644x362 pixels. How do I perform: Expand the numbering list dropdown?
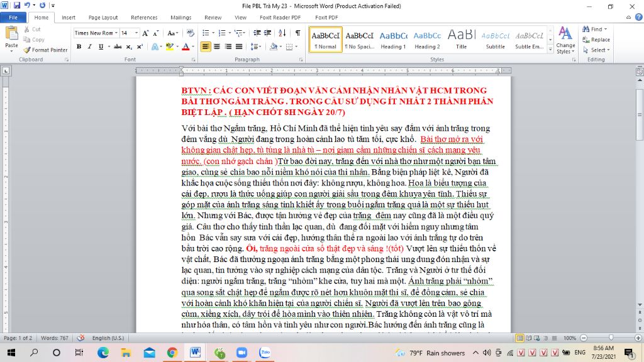(x=229, y=33)
